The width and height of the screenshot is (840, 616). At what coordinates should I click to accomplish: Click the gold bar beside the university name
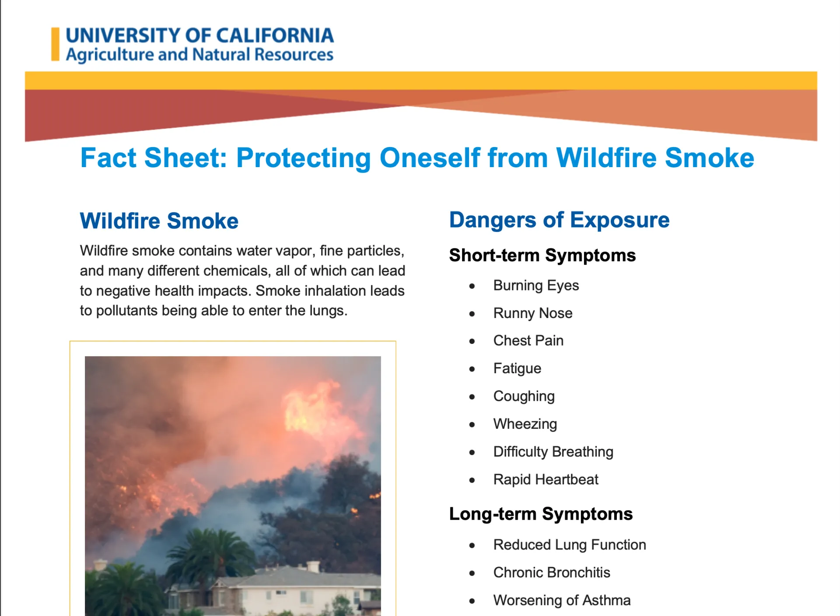[55, 44]
